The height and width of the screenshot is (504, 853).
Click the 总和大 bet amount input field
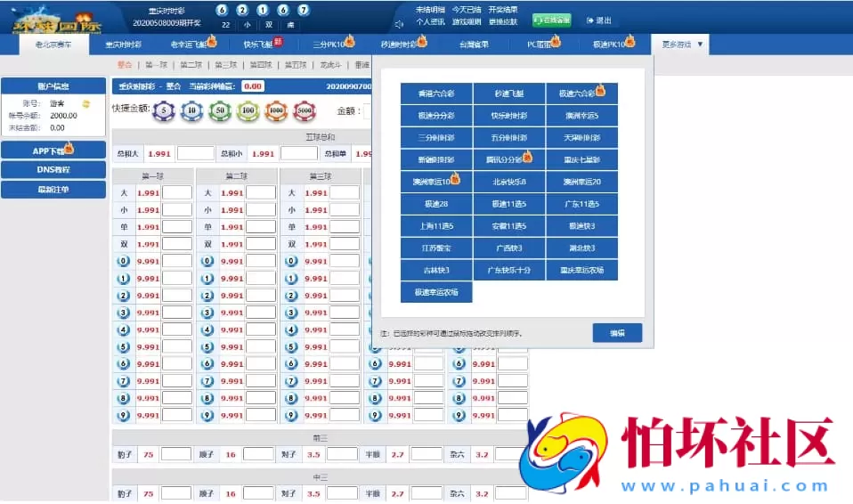(195, 153)
